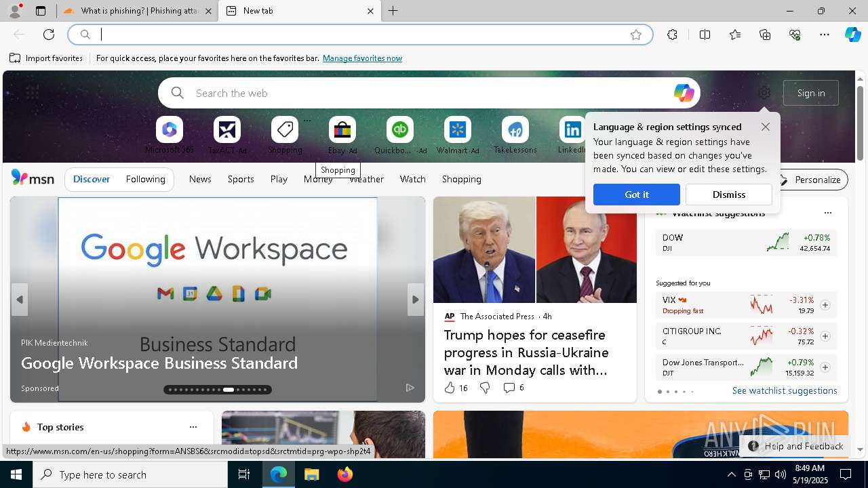Open Quickbooks ad quick link
The height and width of the screenshot is (488, 868).
[400, 136]
